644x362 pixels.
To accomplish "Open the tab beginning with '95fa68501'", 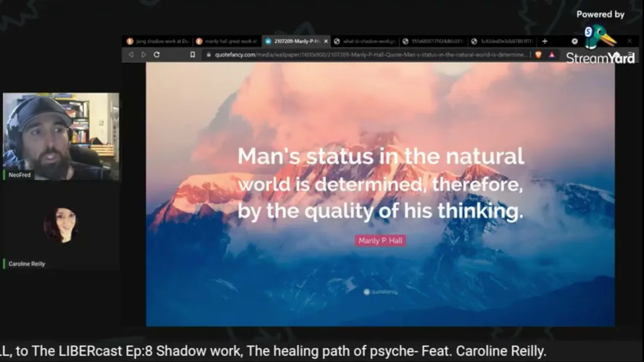I will pos(434,41).
